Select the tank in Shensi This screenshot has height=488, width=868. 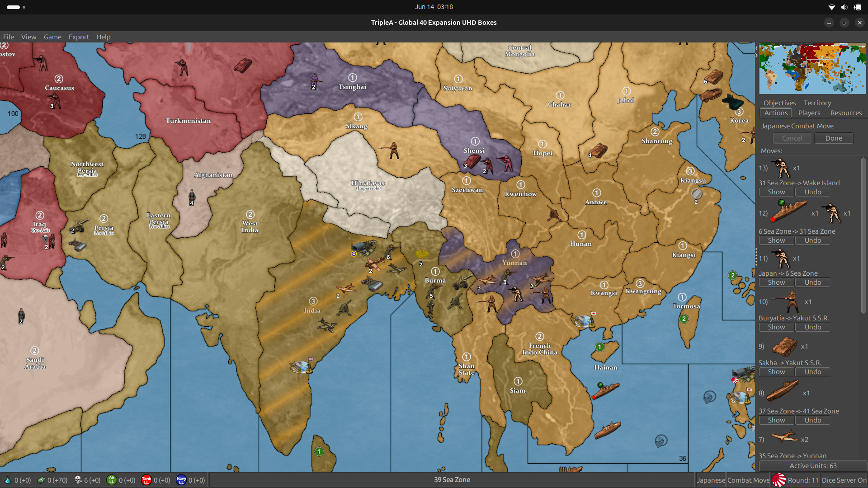coord(472,161)
